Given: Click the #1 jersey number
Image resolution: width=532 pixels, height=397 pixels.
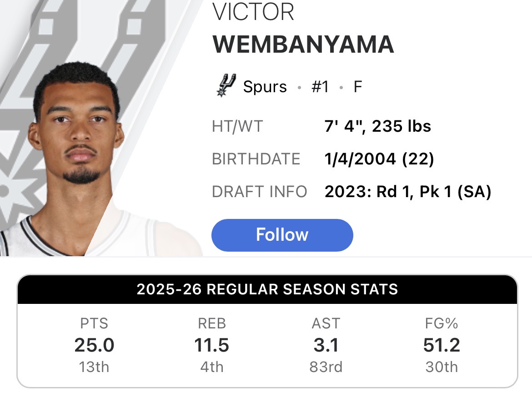Looking at the screenshot, I should coord(320,86).
